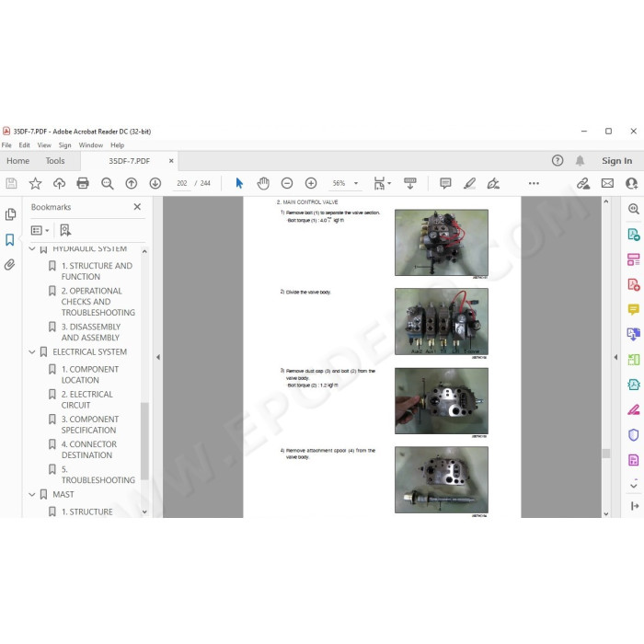Switch to the Home tab

17,161
